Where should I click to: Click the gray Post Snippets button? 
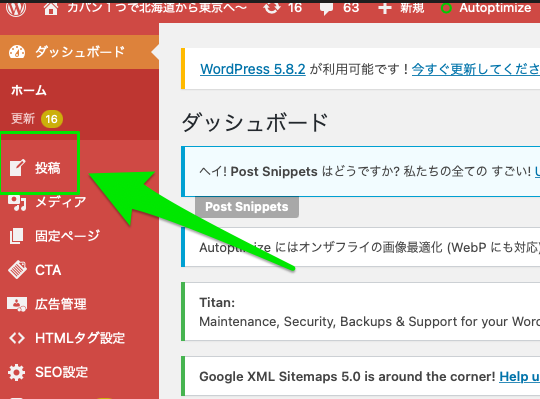tap(247, 207)
